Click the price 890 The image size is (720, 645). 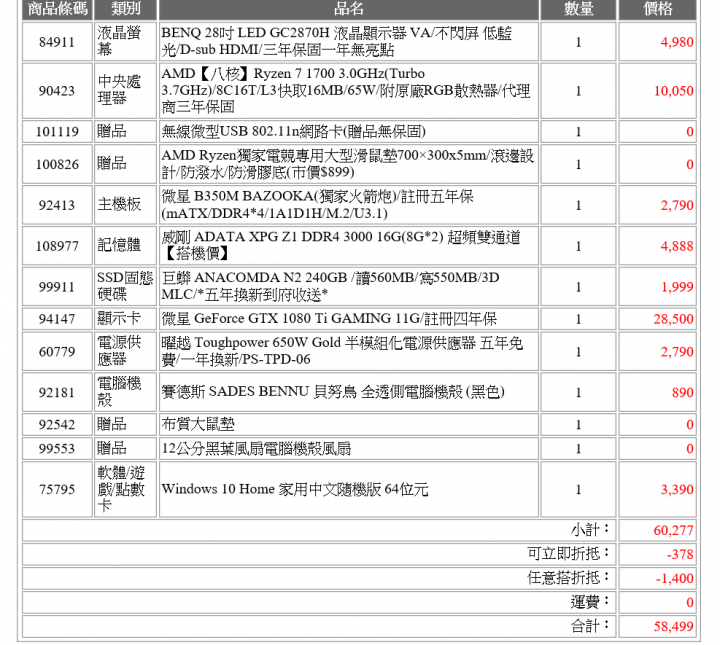click(682, 393)
